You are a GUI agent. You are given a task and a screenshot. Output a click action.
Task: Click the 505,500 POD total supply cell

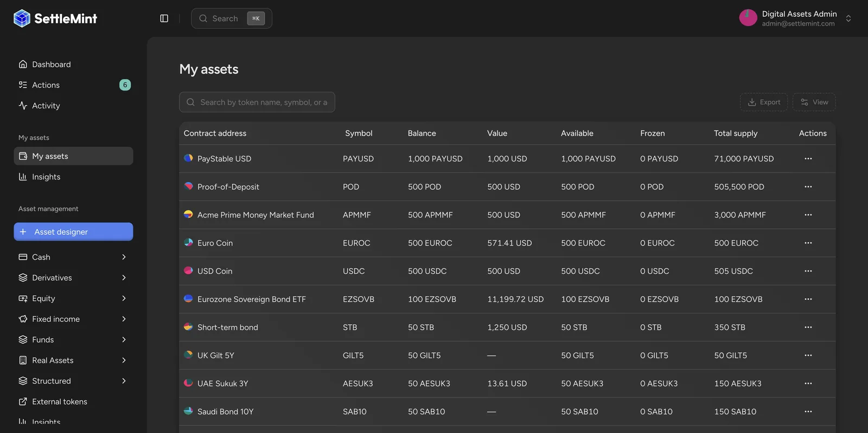[x=739, y=187]
